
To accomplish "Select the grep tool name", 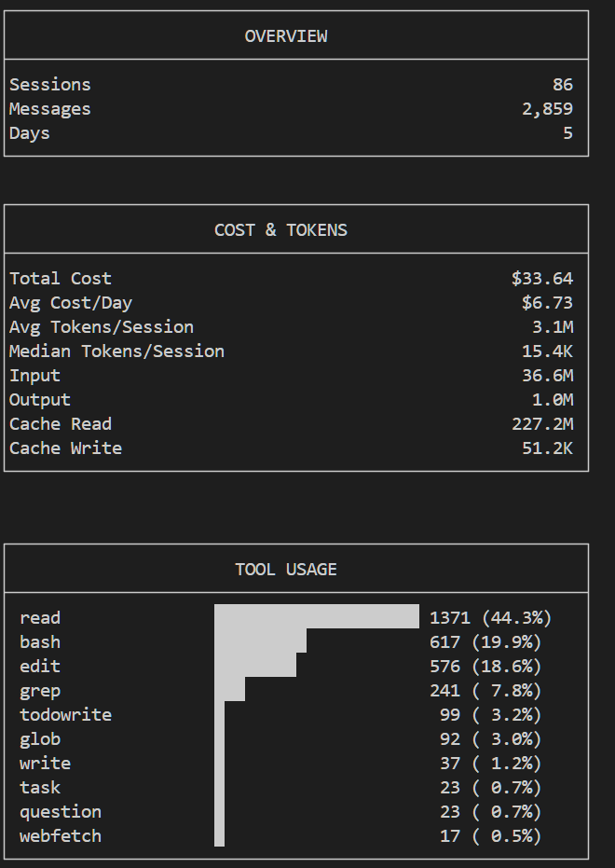I will tap(40, 692).
